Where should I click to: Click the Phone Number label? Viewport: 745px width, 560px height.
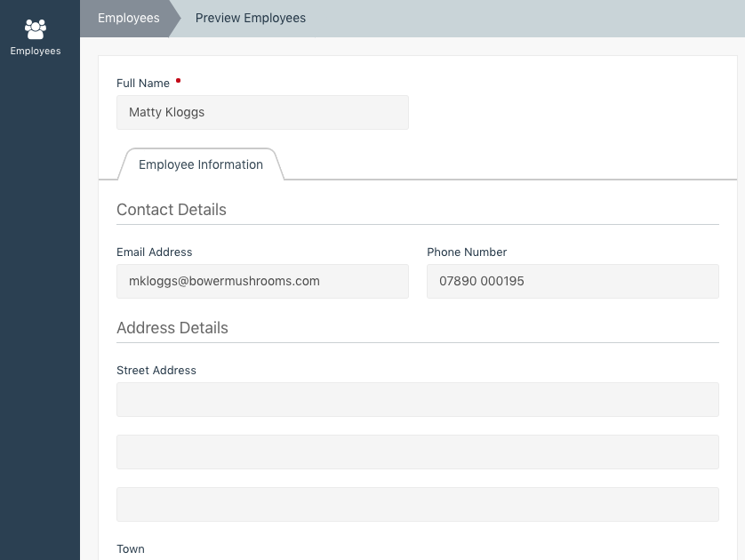467,252
